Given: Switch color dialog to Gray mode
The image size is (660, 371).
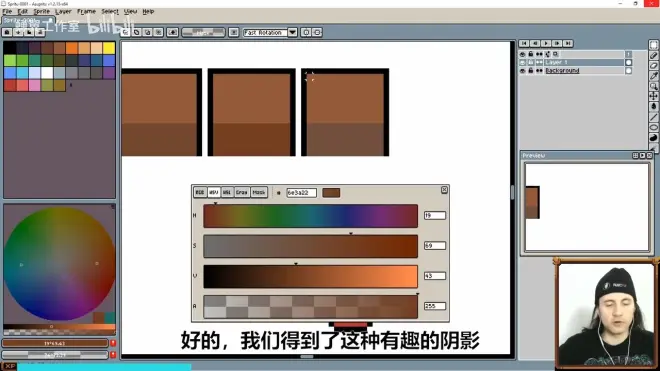Looking at the screenshot, I should click(x=242, y=192).
